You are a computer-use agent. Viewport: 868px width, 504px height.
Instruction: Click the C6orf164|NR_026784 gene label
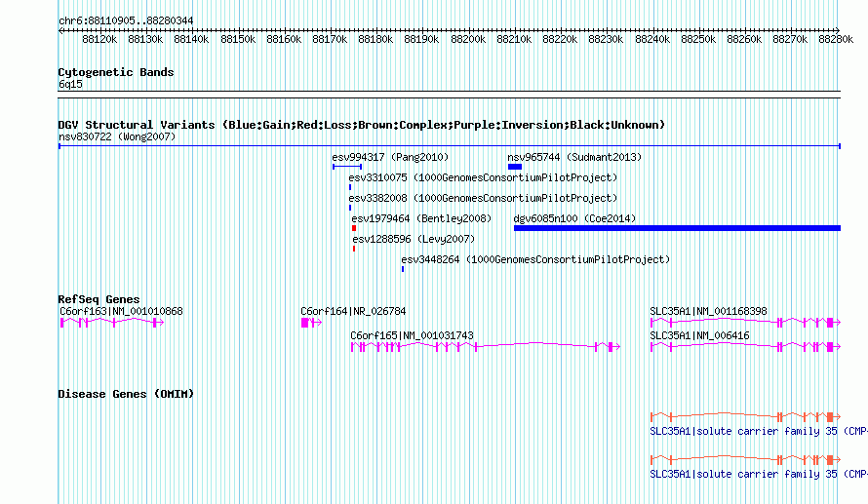[x=353, y=312]
